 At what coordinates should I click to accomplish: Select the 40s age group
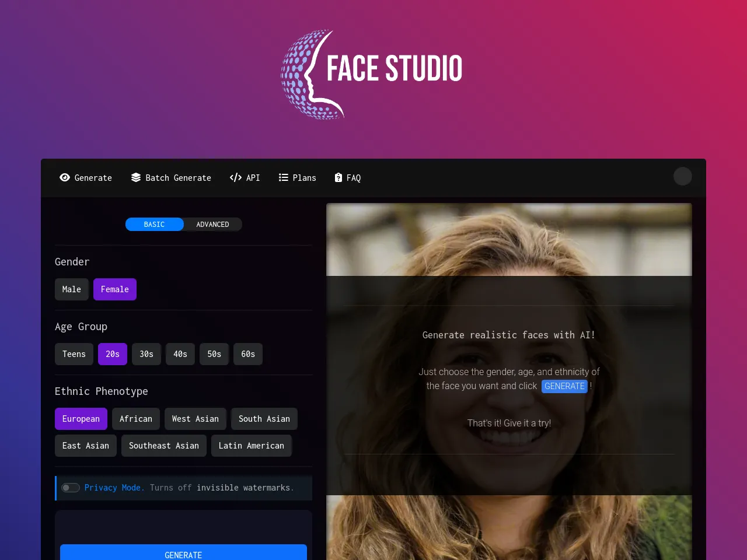tap(180, 354)
